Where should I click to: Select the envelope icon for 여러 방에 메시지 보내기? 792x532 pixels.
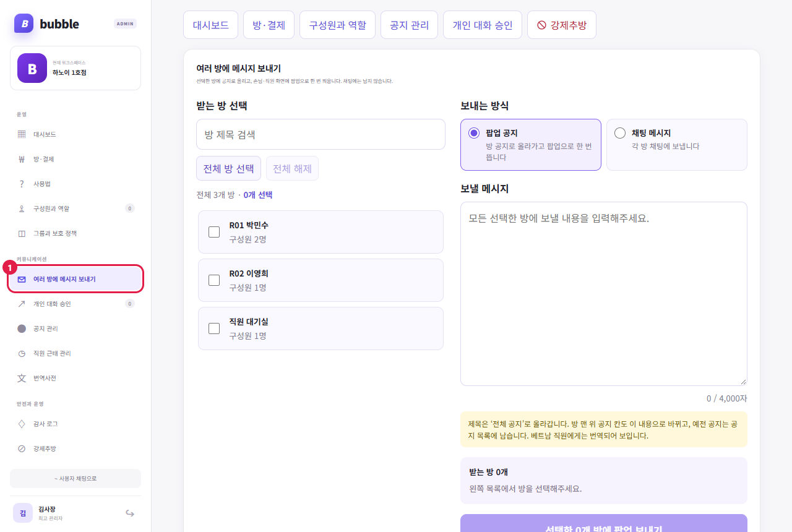pos(22,279)
